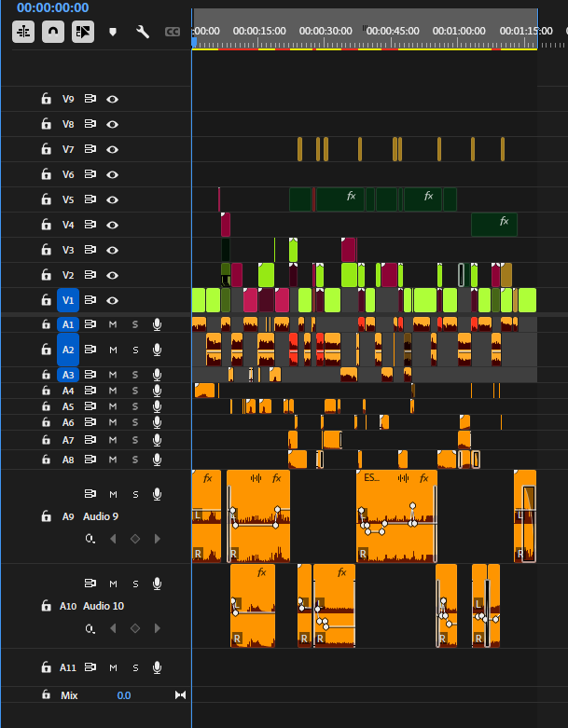Screen dimensions: 568x728
Task: Toggle lock on track V9
Action: pyautogui.click(x=46, y=99)
